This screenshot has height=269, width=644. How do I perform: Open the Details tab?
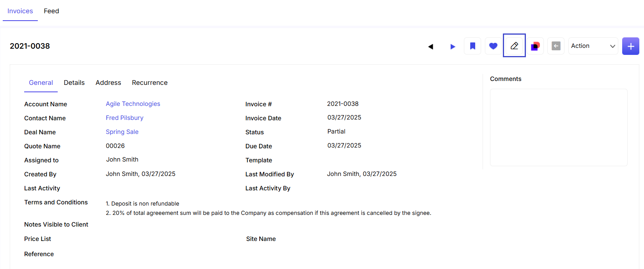tap(74, 83)
